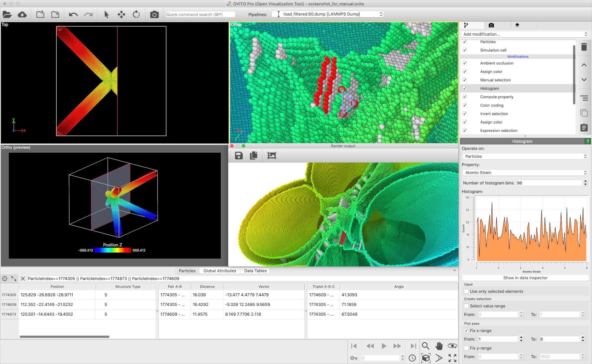Viewport: 592px width, 364px height.
Task: Save the rendered image with disk icon
Action: (x=239, y=156)
